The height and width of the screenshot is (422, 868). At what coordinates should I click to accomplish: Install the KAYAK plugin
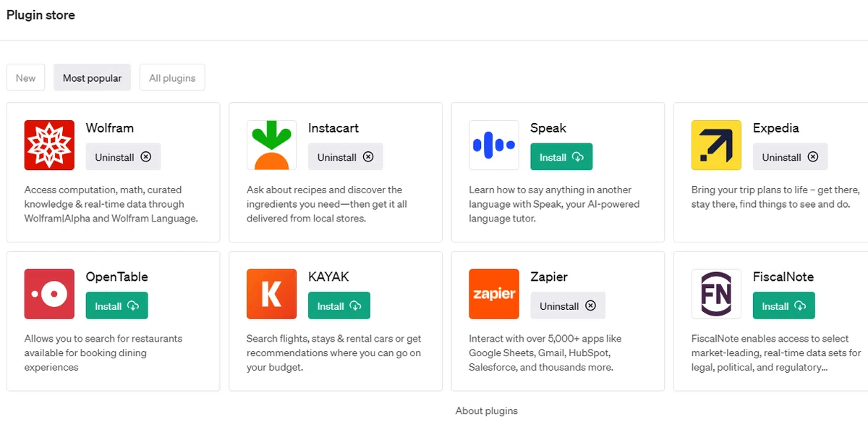(339, 305)
